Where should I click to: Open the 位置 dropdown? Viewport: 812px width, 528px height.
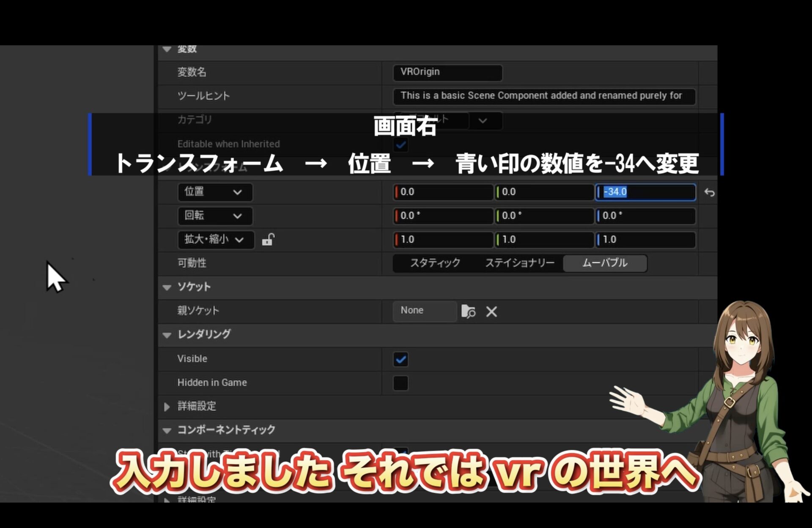tap(214, 192)
